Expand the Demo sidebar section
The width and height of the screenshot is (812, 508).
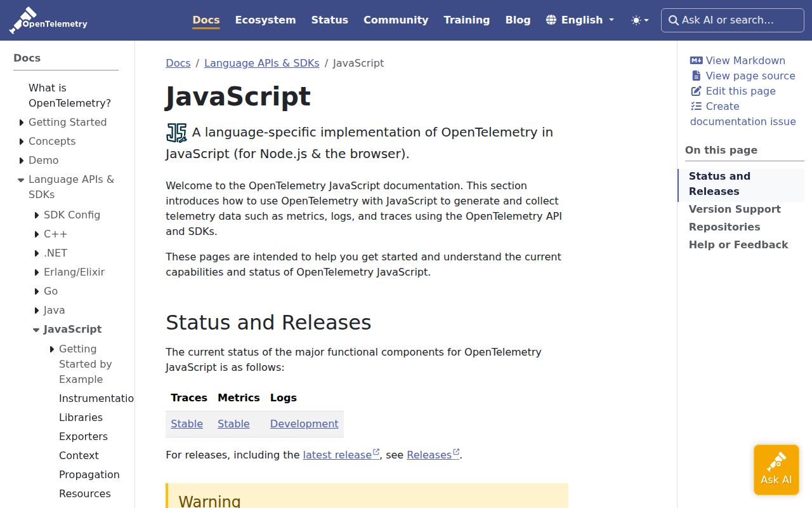[x=22, y=161]
